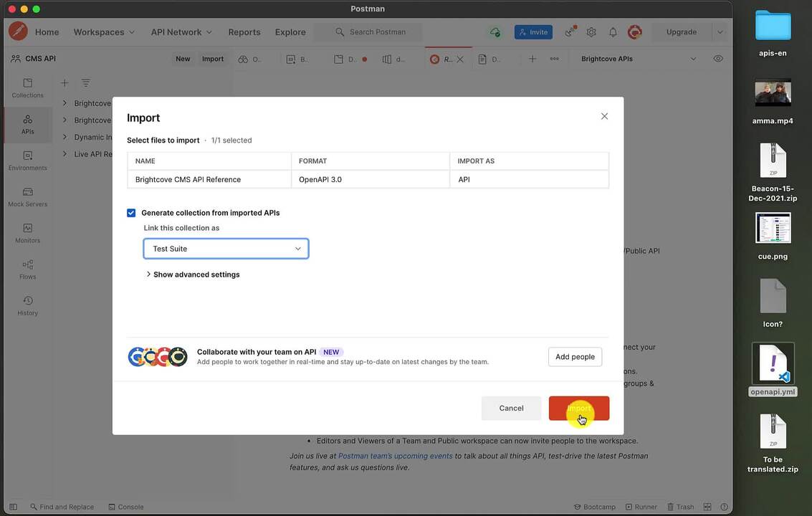Click the sidebar filter icon
This screenshot has height=516, width=812.
click(x=86, y=83)
